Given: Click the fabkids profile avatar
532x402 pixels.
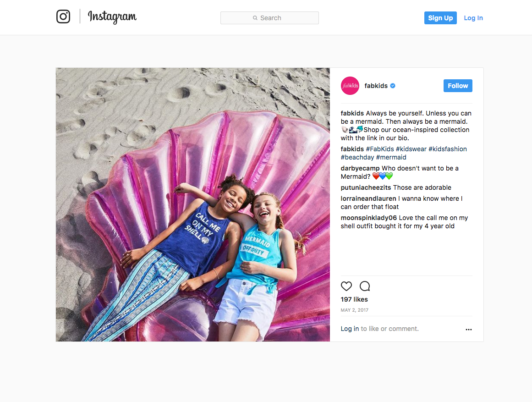Looking at the screenshot, I should click(350, 86).
